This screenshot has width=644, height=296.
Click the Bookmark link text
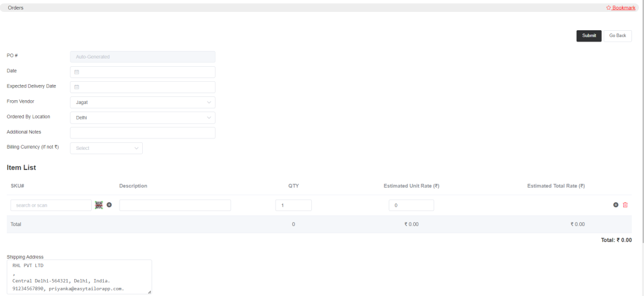[x=623, y=8]
